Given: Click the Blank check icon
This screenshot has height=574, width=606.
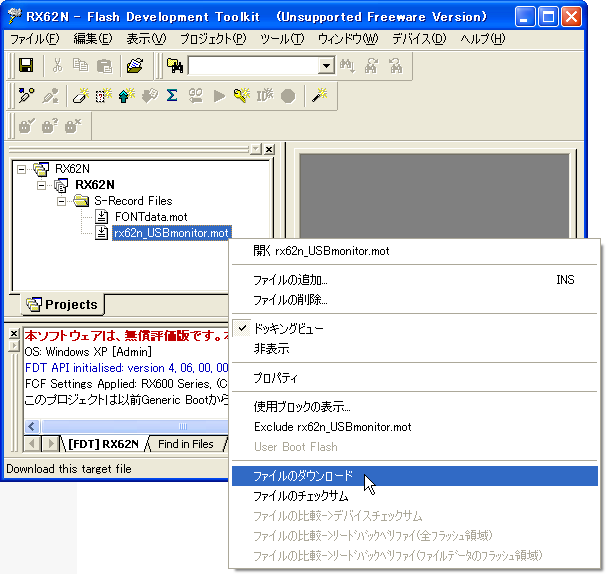Looking at the screenshot, I should point(104,95).
